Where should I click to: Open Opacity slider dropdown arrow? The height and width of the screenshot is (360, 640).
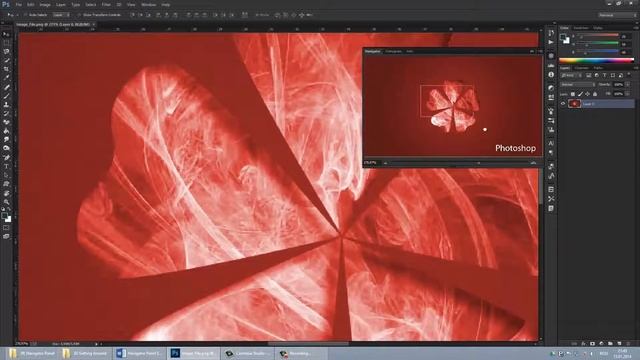click(x=628, y=84)
